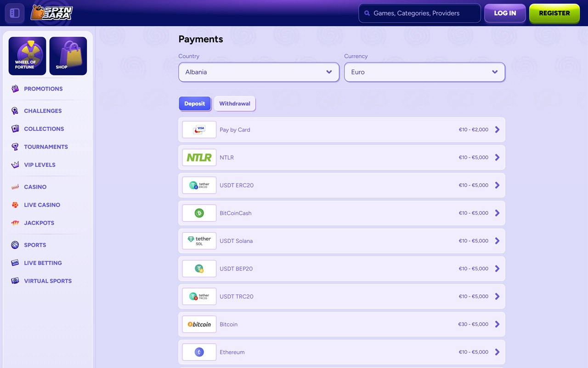Screen dimensions: 588x368
Task: Click the Jackpots 777 icon
Action: coord(15,223)
